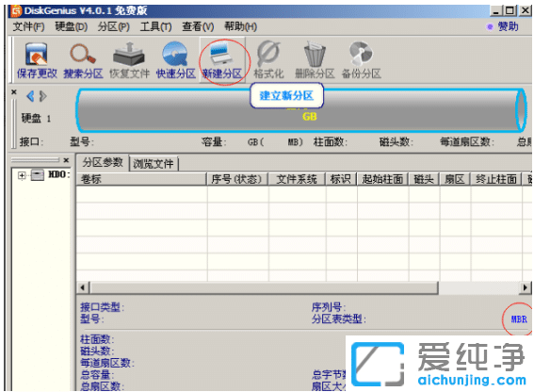Click the 卷标 column header
The height and width of the screenshot is (392, 534).
pyautogui.click(x=141, y=179)
